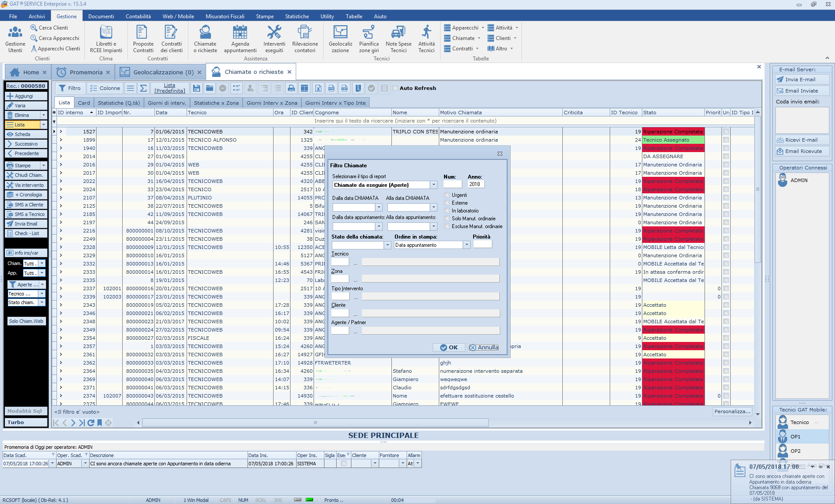Open Chiamate o richieste ribbon icon
Viewport: 835px width, 504px height.
pos(205,39)
